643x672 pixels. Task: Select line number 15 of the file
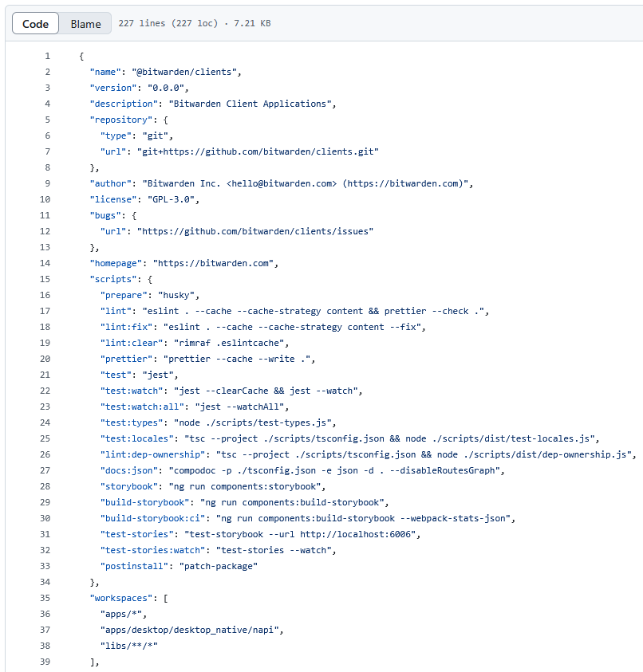pos(45,279)
